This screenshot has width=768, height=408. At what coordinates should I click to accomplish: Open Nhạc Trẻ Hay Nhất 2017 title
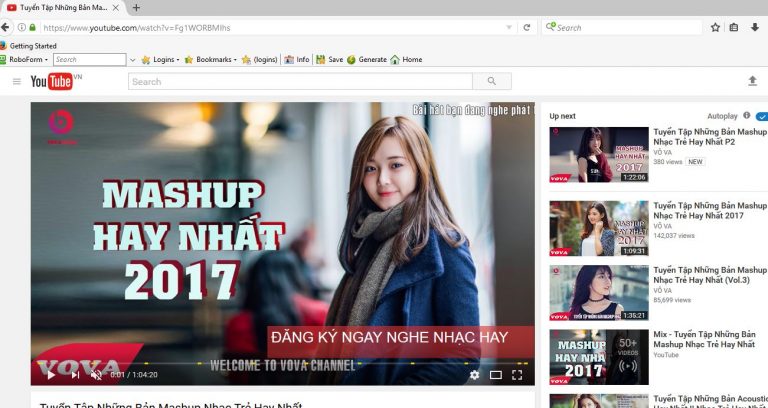(x=710, y=211)
